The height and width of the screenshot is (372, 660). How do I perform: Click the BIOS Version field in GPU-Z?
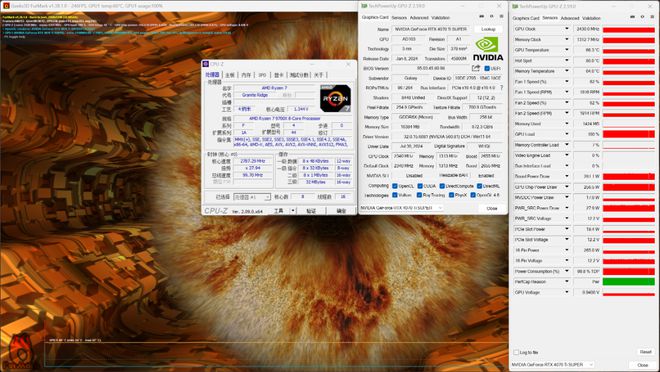click(x=431, y=68)
